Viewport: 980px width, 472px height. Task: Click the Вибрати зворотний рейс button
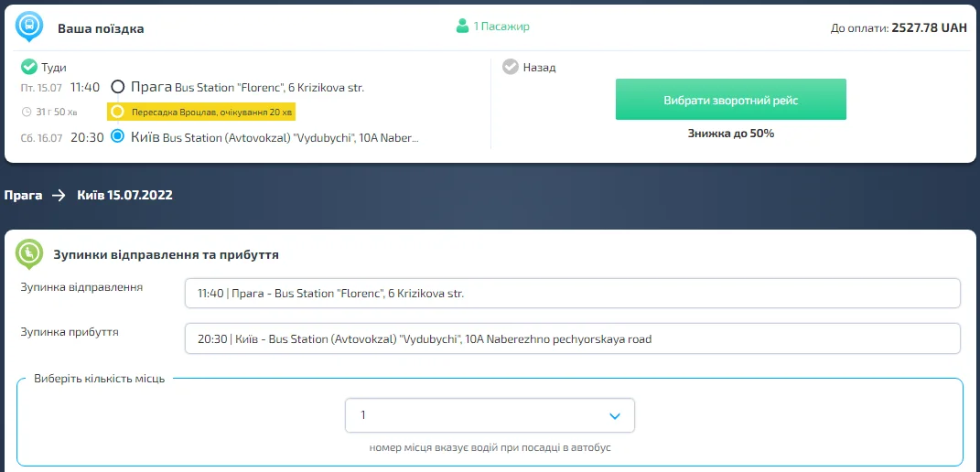[730, 100]
